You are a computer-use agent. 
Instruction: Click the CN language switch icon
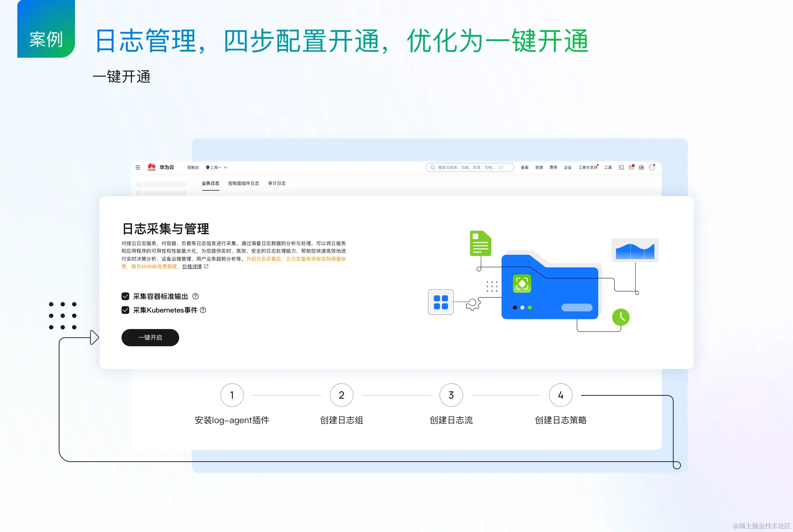click(641, 167)
